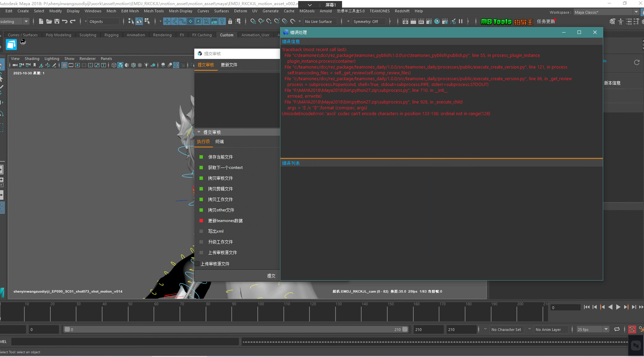644x357 pixels.
Task: Click the IPR render icon
Action: (x=421, y=21)
